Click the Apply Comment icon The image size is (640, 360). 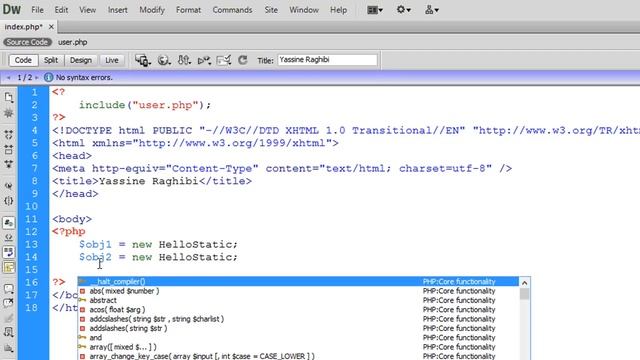(x=9, y=289)
